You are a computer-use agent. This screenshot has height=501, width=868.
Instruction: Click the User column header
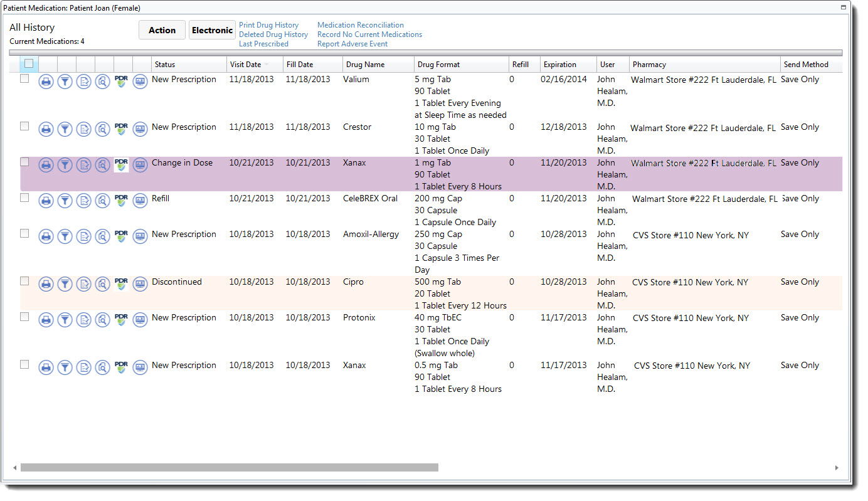tap(613, 65)
